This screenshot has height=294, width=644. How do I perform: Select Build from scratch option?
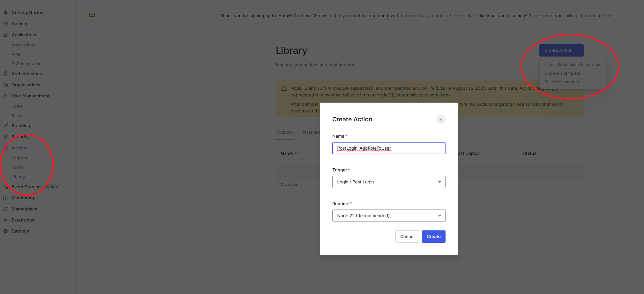pos(562,82)
